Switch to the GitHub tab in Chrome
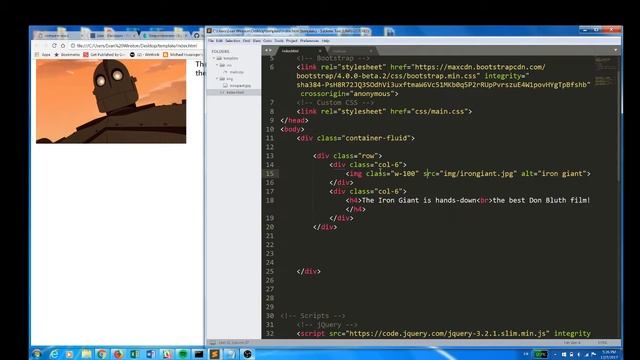Viewport: 640px width, 360px height. [x=198, y=36]
